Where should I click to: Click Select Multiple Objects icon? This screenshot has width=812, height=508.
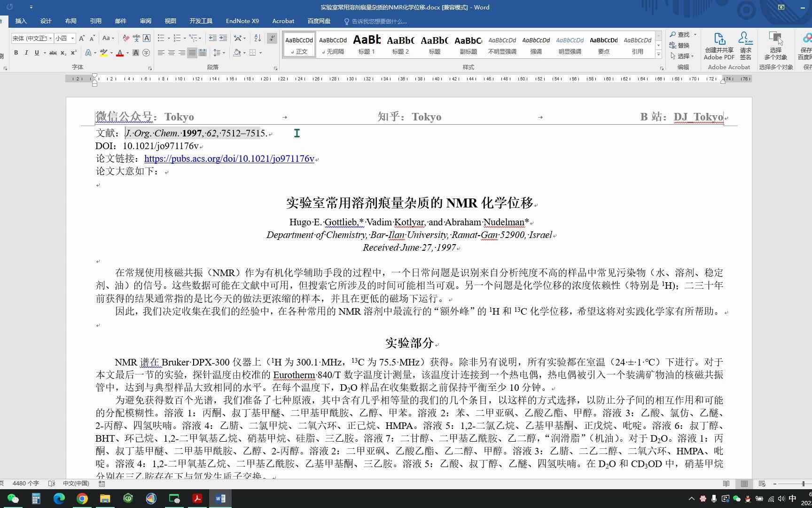[775, 46]
